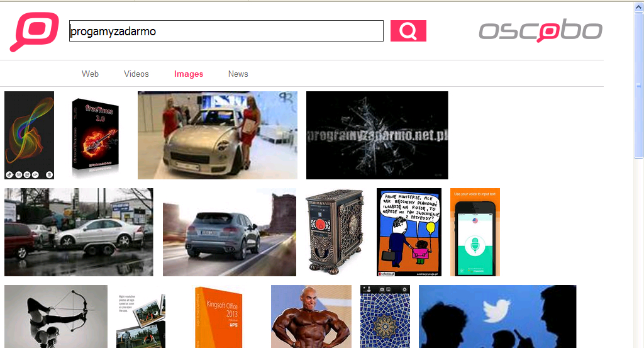Screen dimensions: 644x348
Task: Click the pink magnifier search button
Action: [x=408, y=31]
